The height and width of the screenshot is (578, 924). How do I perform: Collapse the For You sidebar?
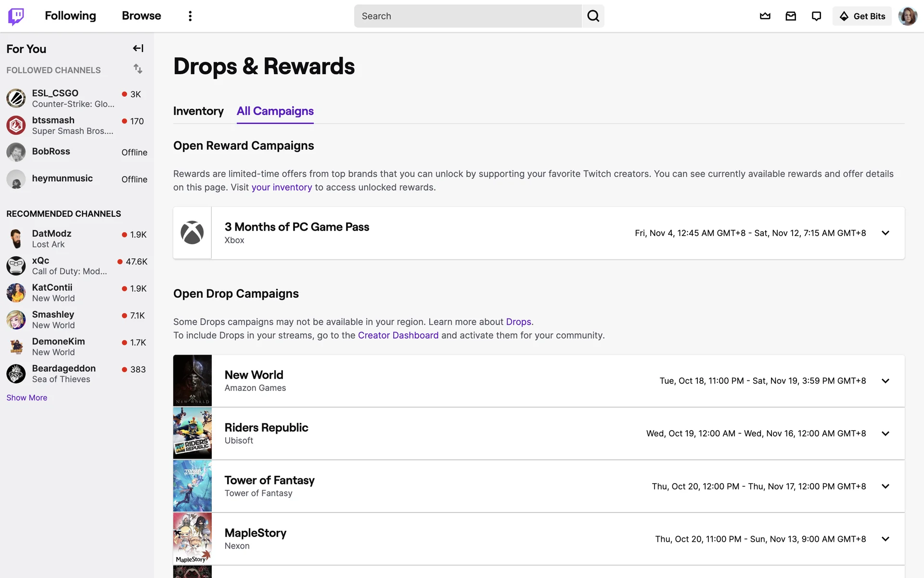pos(138,48)
